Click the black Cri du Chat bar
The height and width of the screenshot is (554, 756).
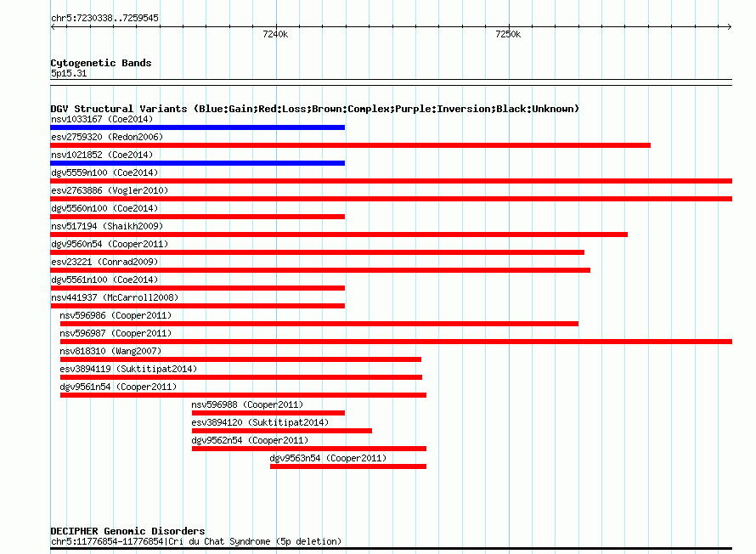(x=391, y=548)
